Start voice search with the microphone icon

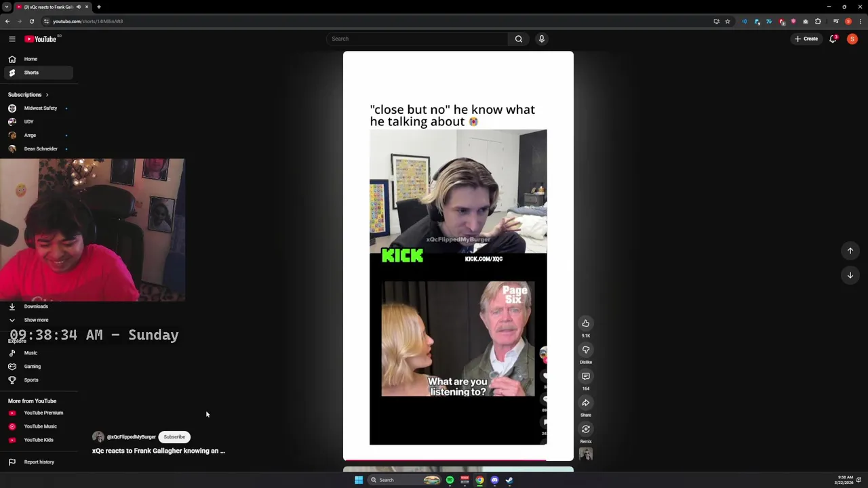pos(542,39)
